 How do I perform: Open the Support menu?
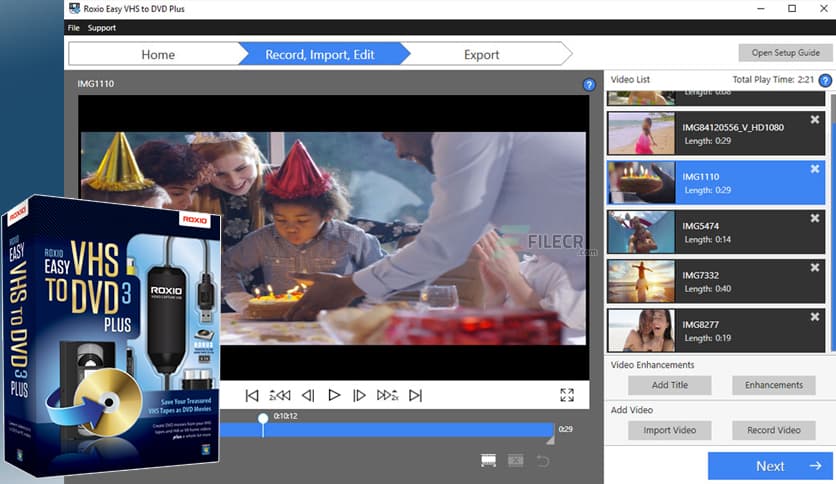102,28
